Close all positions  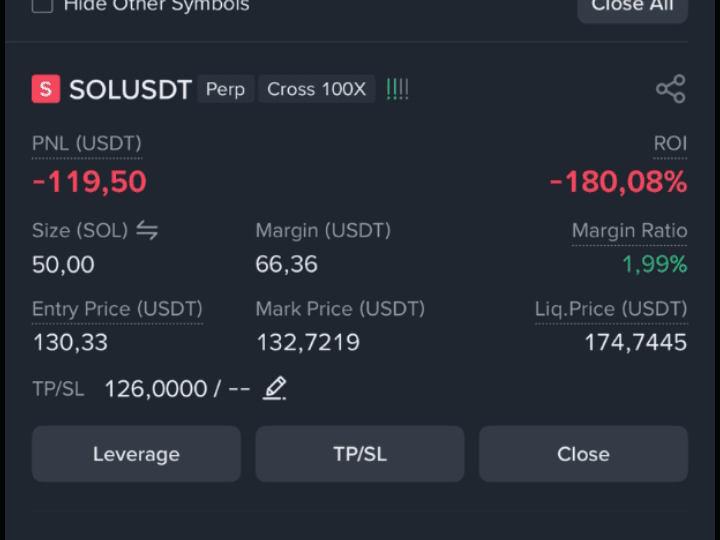coord(632,7)
